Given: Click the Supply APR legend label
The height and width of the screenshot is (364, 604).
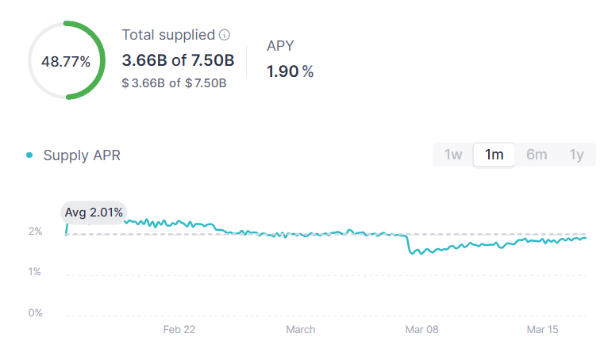Looking at the screenshot, I should tap(82, 155).
